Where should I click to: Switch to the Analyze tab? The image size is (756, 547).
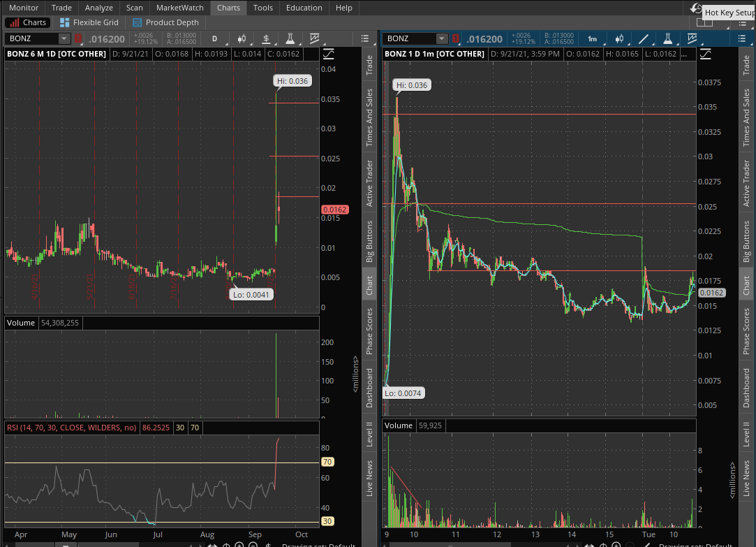[x=98, y=8]
